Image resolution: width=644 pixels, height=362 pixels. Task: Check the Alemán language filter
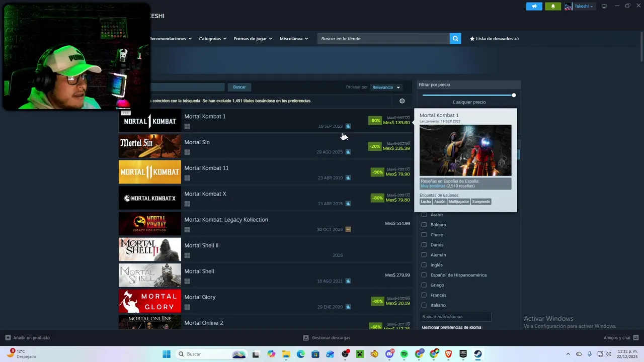tap(424, 255)
